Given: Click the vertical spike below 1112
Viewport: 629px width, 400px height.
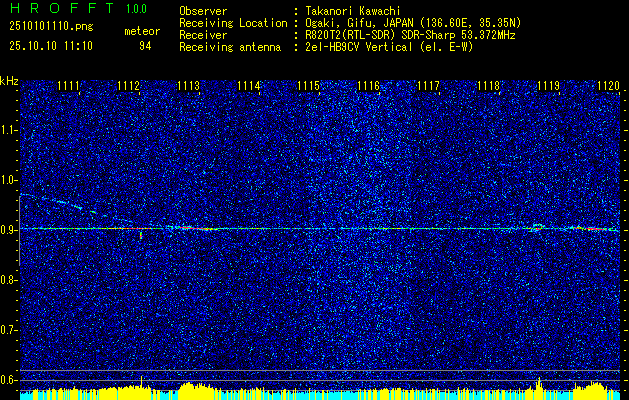Looking at the screenshot, I should tap(141, 235).
